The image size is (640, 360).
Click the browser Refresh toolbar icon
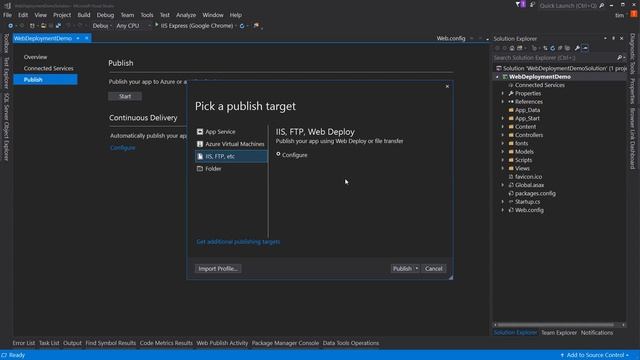coord(242,26)
